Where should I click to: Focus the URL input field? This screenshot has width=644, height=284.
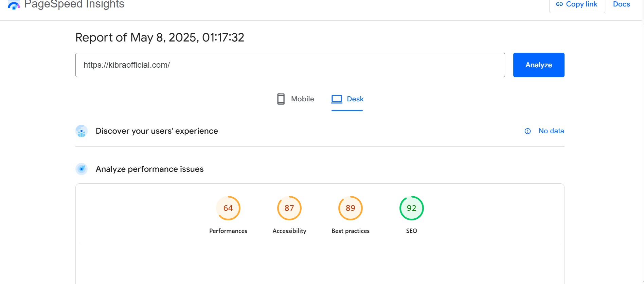290,65
